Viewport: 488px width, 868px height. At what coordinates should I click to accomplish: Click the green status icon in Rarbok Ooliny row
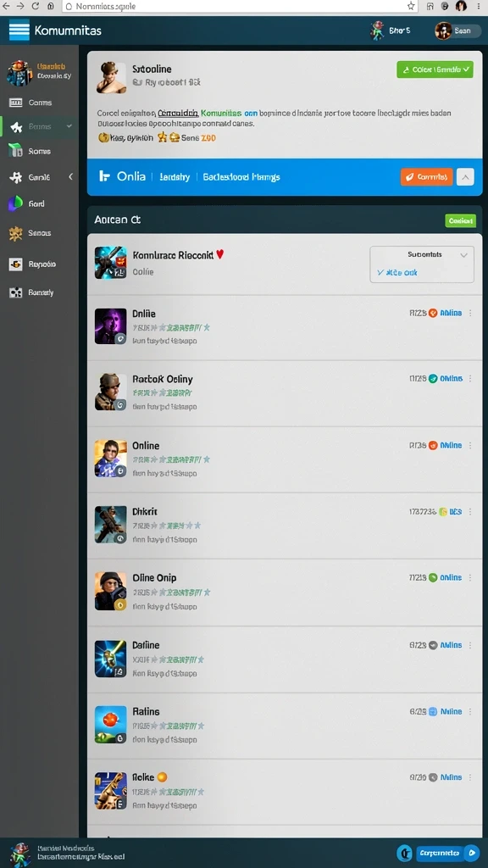tap(433, 379)
